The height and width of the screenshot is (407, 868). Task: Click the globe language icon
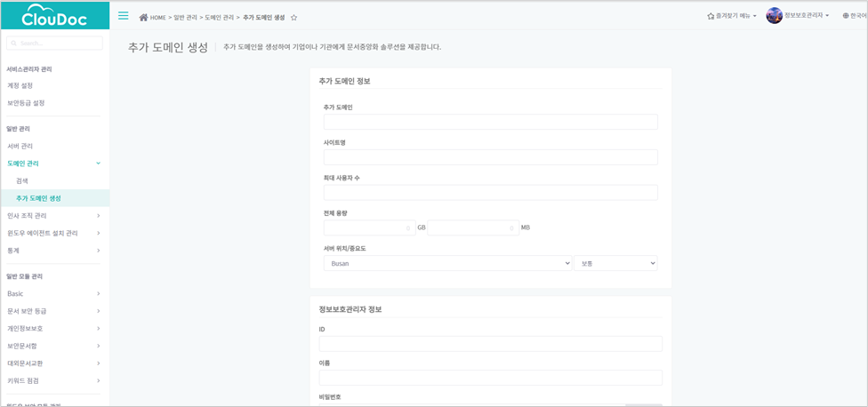point(845,16)
